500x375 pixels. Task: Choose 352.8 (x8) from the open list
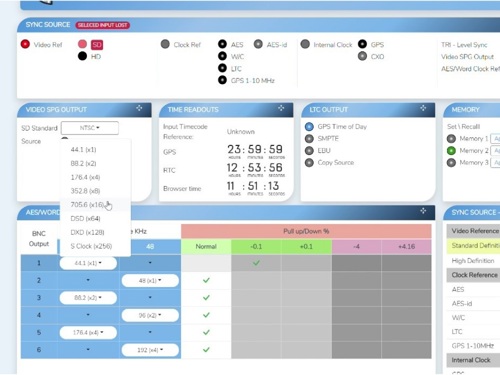(x=95, y=191)
